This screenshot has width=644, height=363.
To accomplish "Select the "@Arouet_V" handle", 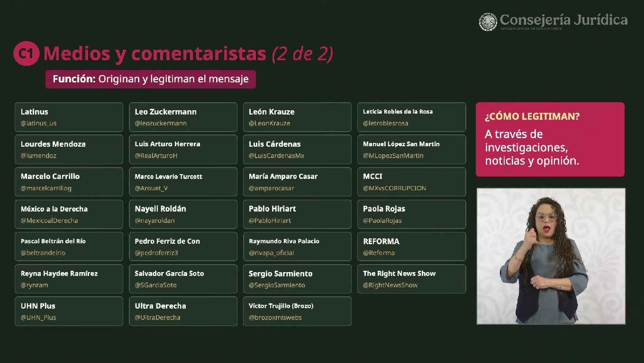I will [x=152, y=188].
